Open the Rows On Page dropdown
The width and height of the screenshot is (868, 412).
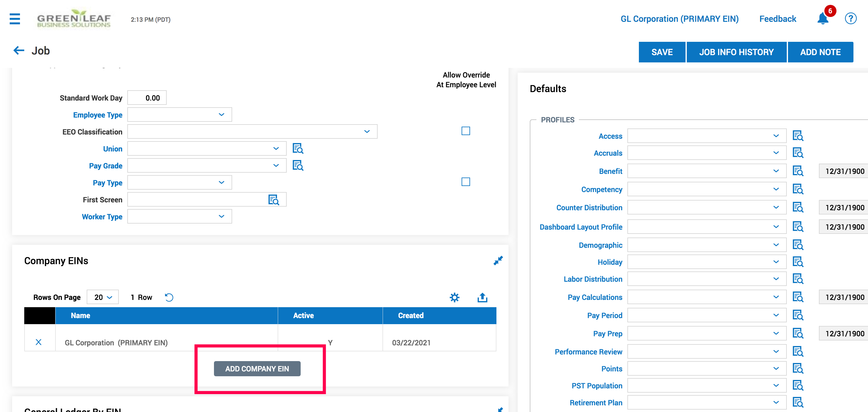(x=103, y=297)
